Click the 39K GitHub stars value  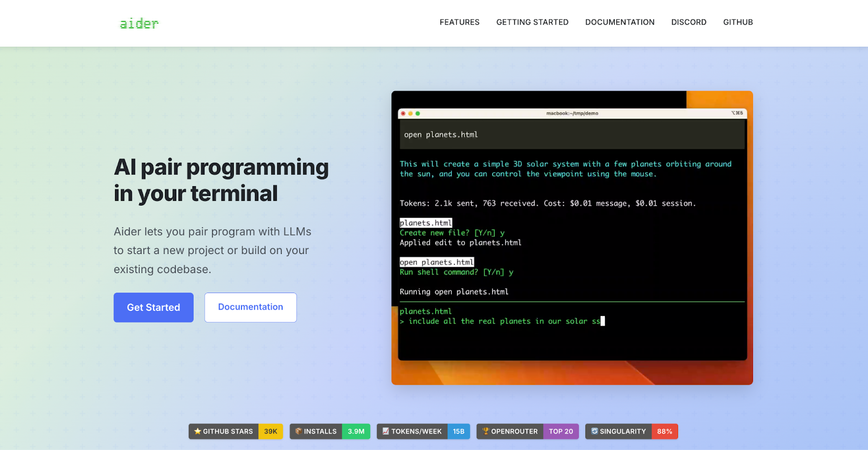(271, 432)
